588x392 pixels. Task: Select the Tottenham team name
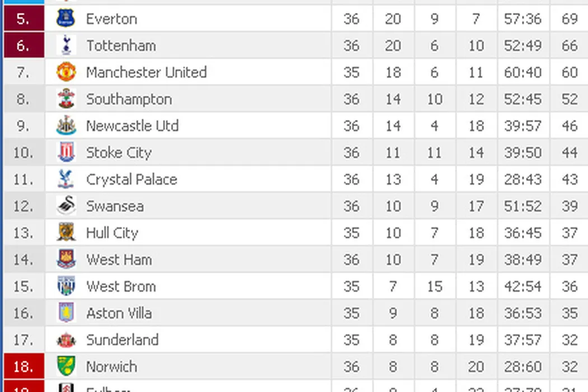click(121, 45)
